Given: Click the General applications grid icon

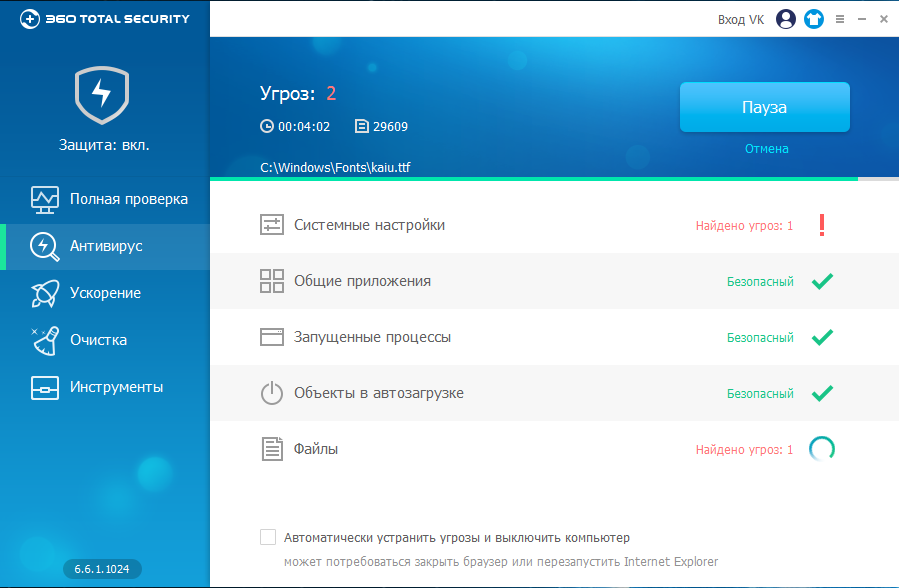Looking at the screenshot, I should pos(272,281).
